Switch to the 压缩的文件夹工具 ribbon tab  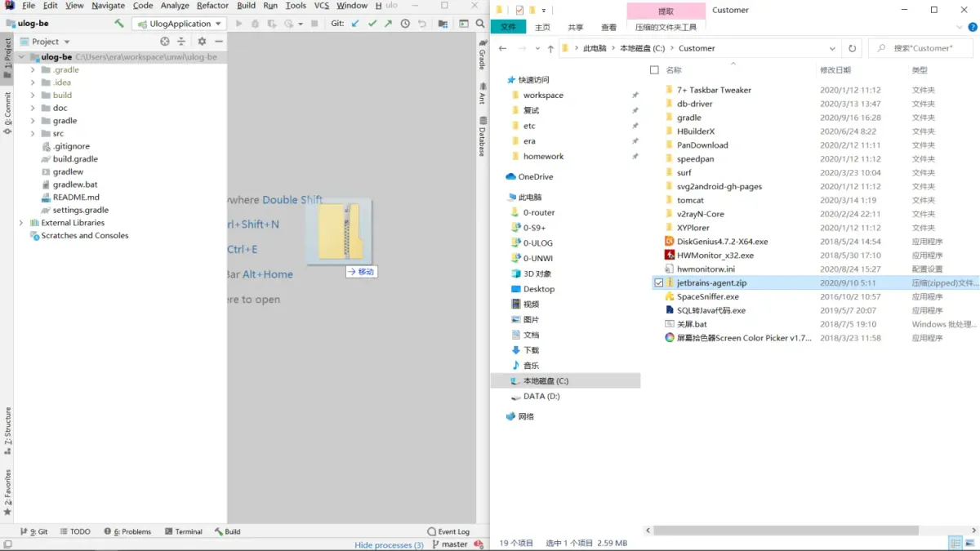click(666, 26)
